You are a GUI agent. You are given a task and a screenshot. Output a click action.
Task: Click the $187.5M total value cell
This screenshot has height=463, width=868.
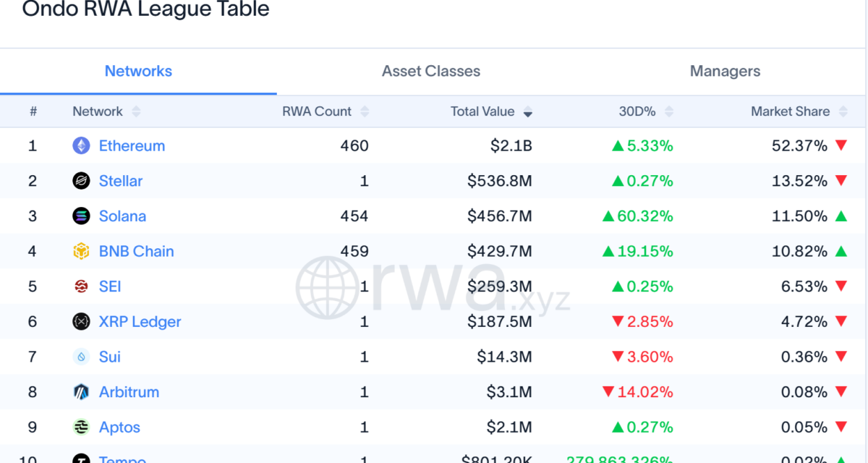pyautogui.click(x=500, y=321)
